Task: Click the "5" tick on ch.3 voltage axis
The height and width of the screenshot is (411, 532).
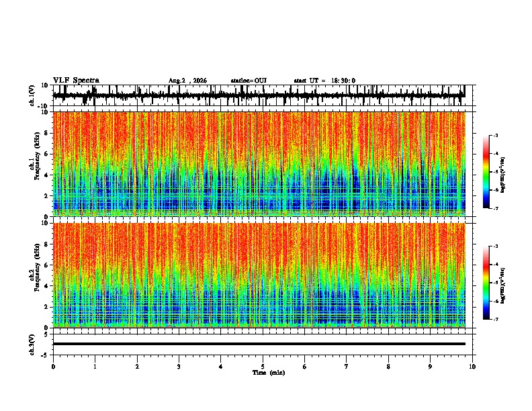Action: click(46, 334)
